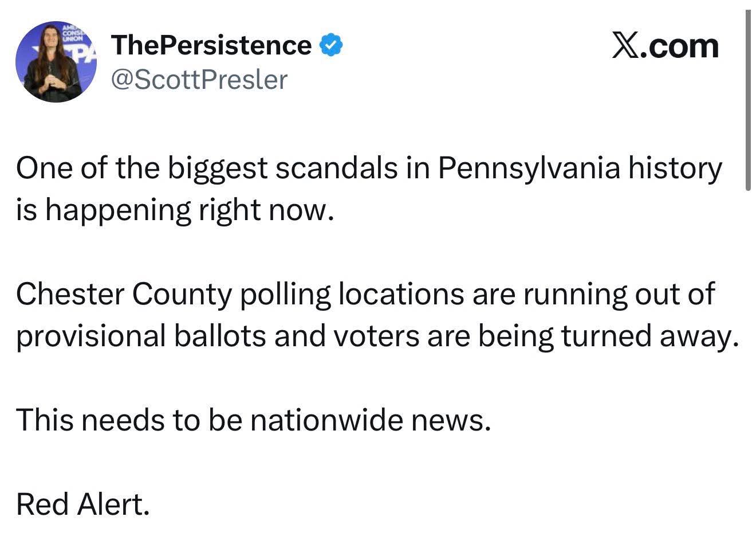Viewport: 756px width, 544px height.
Task: Click the word "Pennsylvania" in the tweet
Action: point(529,169)
